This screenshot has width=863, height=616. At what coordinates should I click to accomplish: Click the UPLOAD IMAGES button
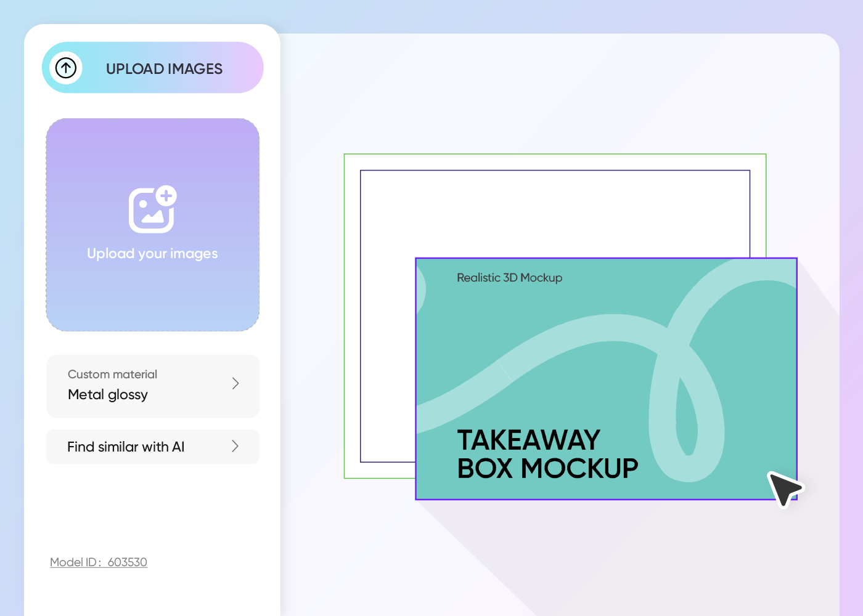pyautogui.click(x=152, y=68)
